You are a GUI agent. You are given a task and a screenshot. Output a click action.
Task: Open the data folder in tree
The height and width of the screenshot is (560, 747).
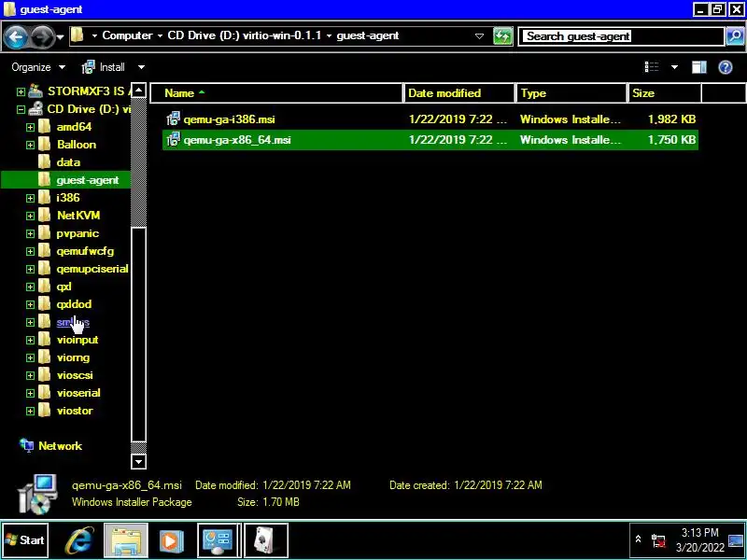click(x=59, y=162)
